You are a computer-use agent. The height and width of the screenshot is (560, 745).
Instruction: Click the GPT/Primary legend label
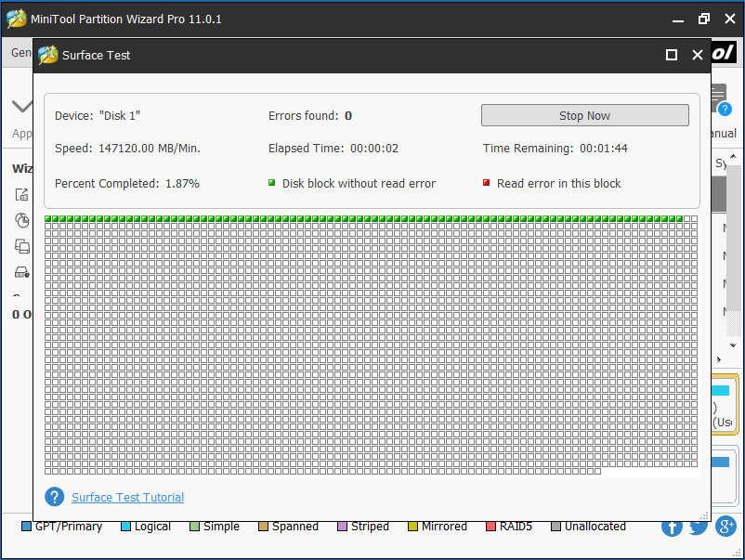pos(69,527)
